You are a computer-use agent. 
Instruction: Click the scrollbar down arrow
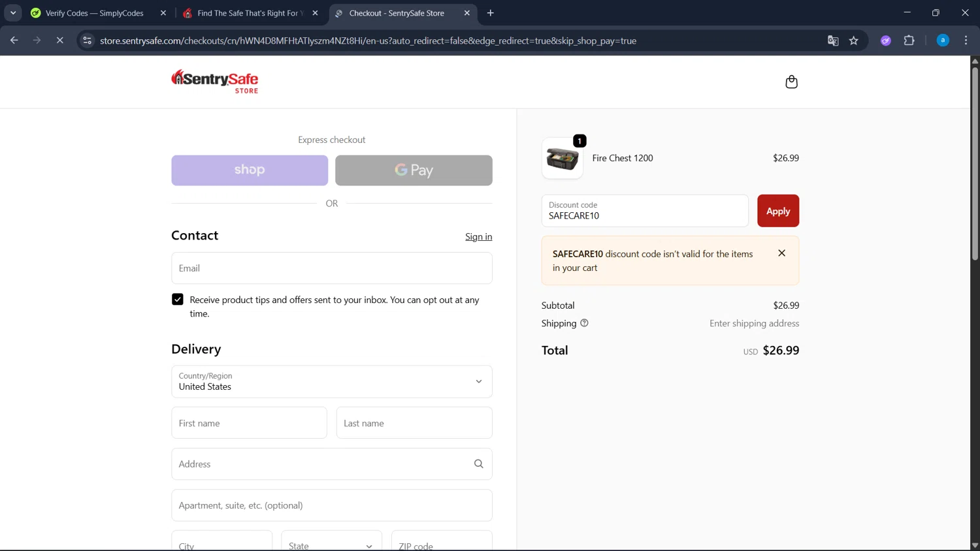coord(975,545)
